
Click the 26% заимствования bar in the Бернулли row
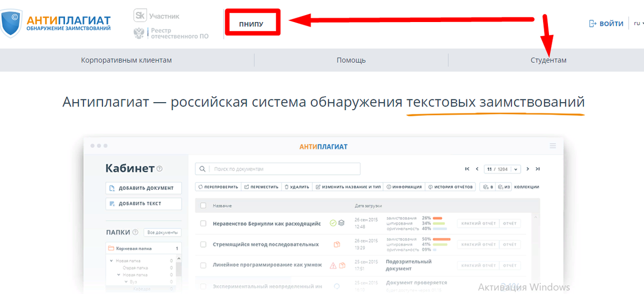click(437, 218)
